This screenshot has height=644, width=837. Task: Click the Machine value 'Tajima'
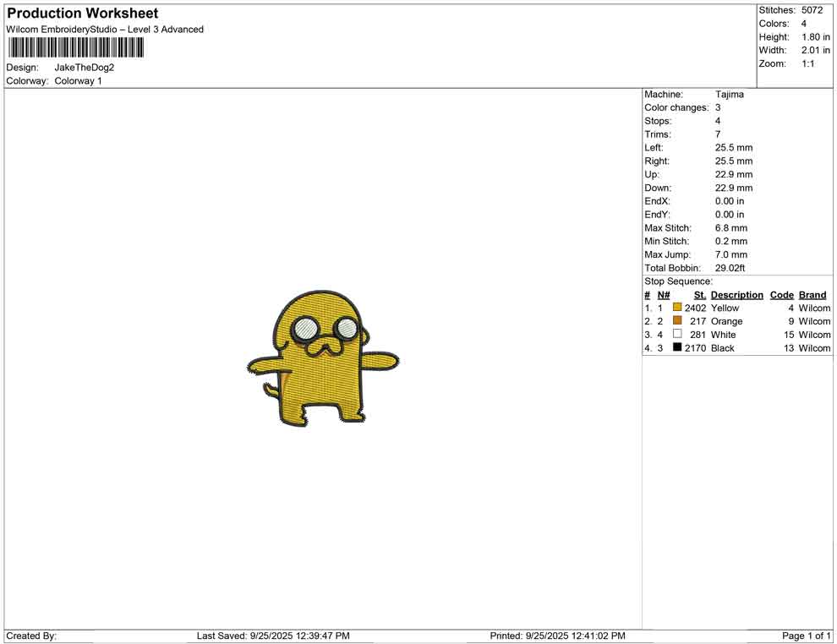click(729, 95)
